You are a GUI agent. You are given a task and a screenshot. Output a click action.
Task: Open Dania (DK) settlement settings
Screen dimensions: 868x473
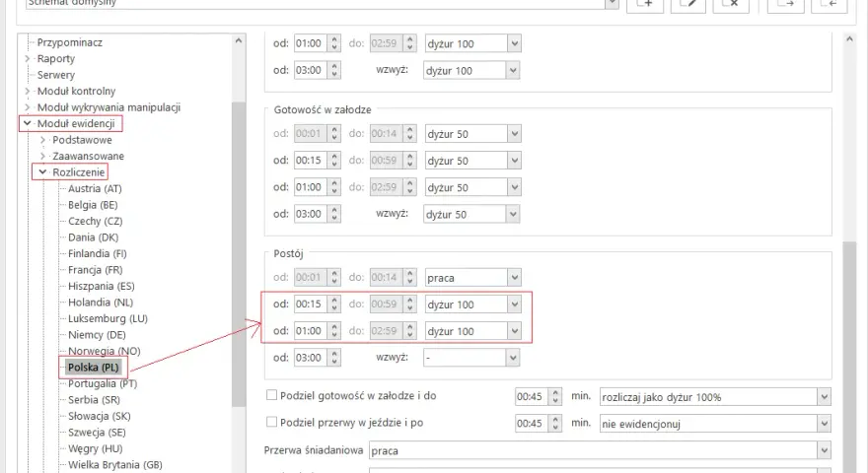tap(93, 237)
